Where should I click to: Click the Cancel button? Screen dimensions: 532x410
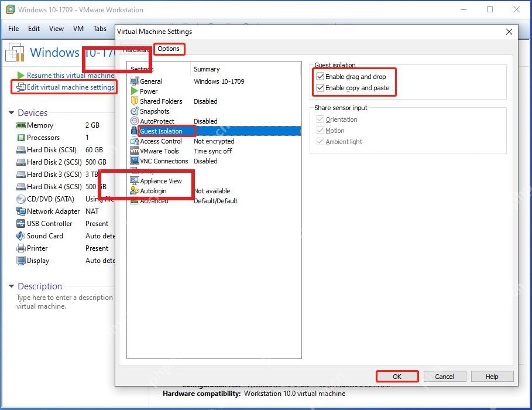(x=444, y=377)
